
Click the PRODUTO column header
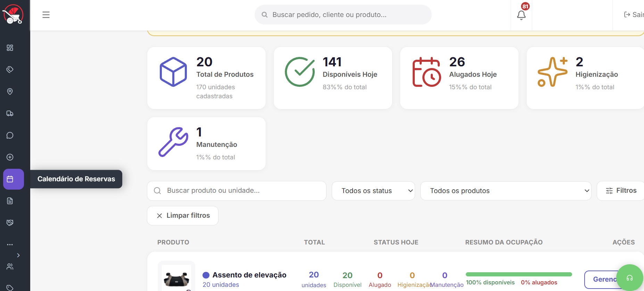pyautogui.click(x=173, y=242)
